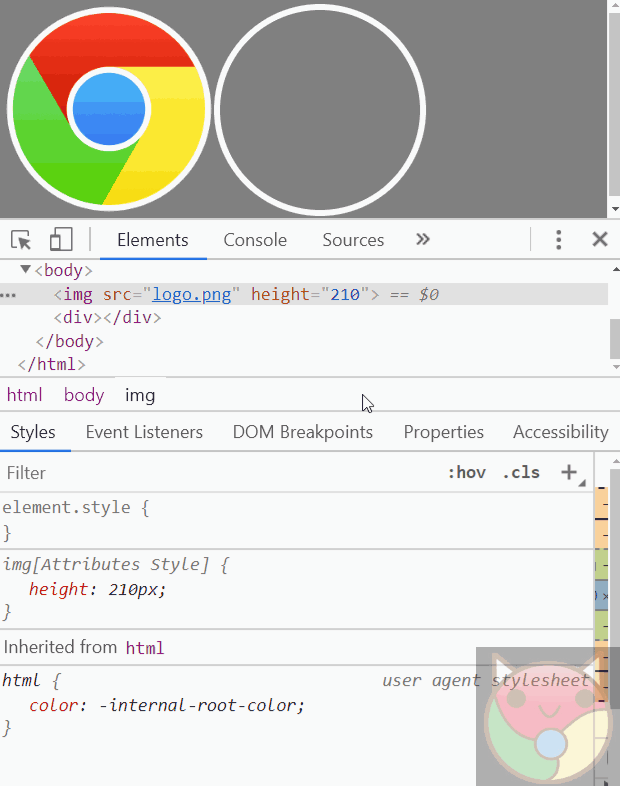Image resolution: width=620 pixels, height=786 pixels.
Task: Click img in the breadcrumb bar
Action: point(140,396)
